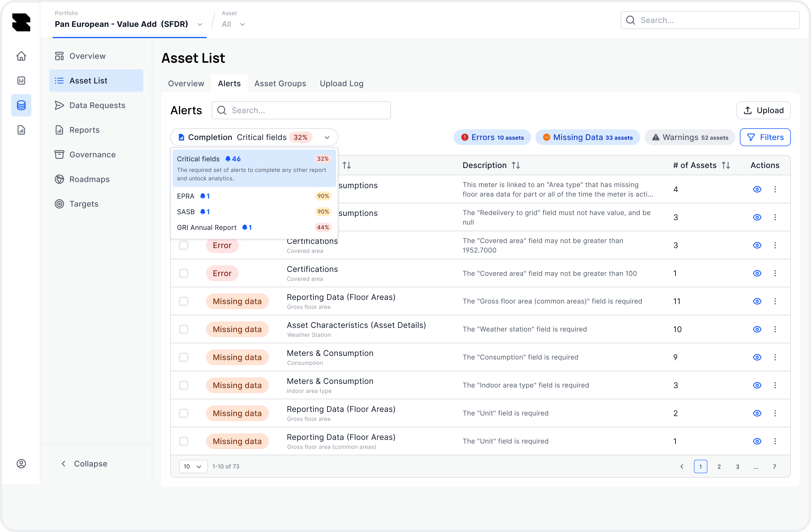Screen dimensions: 811x532
Task: Open the three-dot menu for the Covered area 100 row
Action: [775, 273]
